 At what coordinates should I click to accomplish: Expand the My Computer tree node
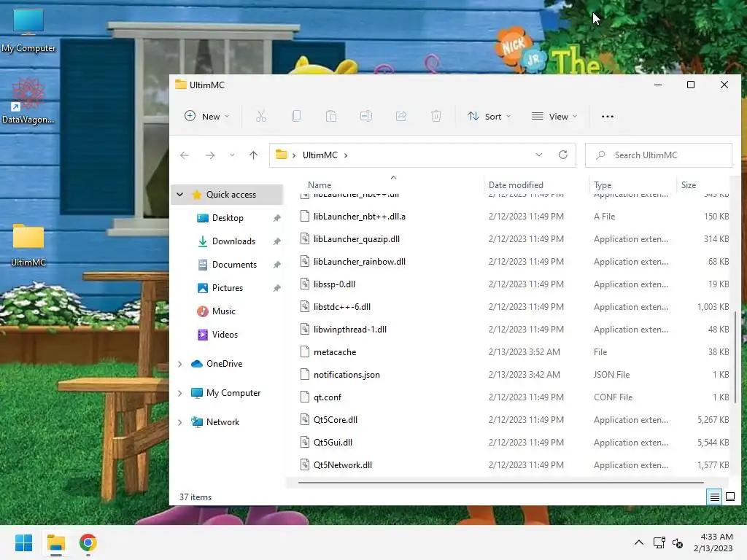point(179,393)
